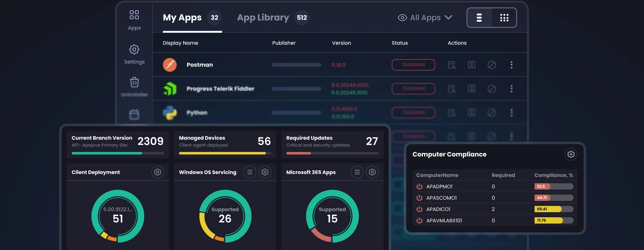The width and height of the screenshot is (644, 250).
Task: Select computer name APASCOMO1
Action: (x=441, y=198)
